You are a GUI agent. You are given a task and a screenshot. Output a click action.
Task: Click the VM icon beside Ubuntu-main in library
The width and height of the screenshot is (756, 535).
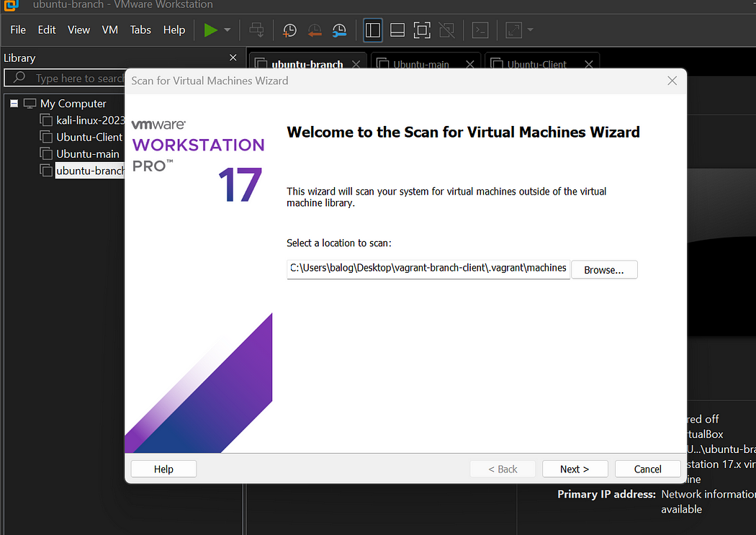click(x=46, y=154)
